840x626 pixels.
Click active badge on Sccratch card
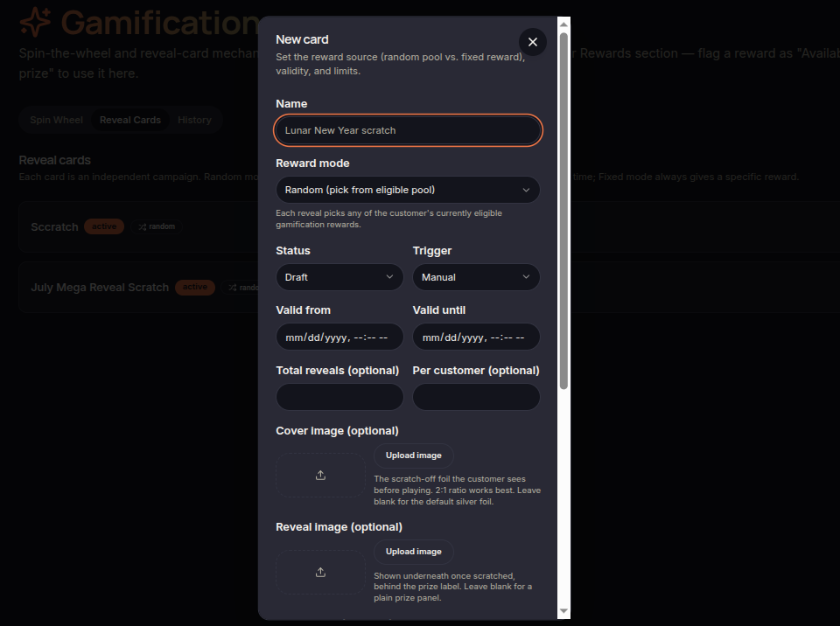coord(104,226)
